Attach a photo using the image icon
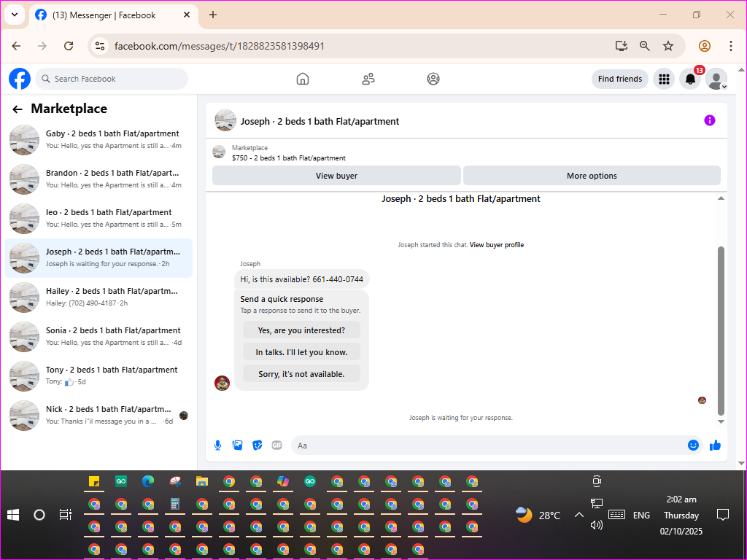This screenshot has width=747, height=560. (x=237, y=446)
